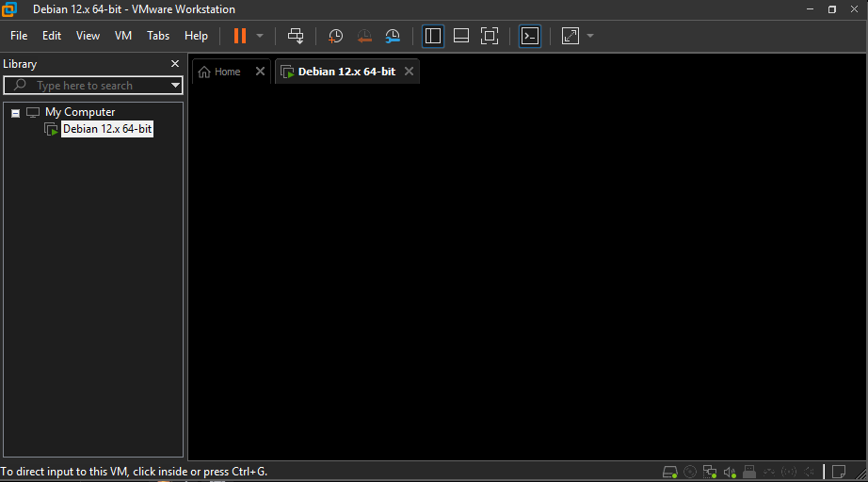Open the snapshot manager

coord(393,36)
